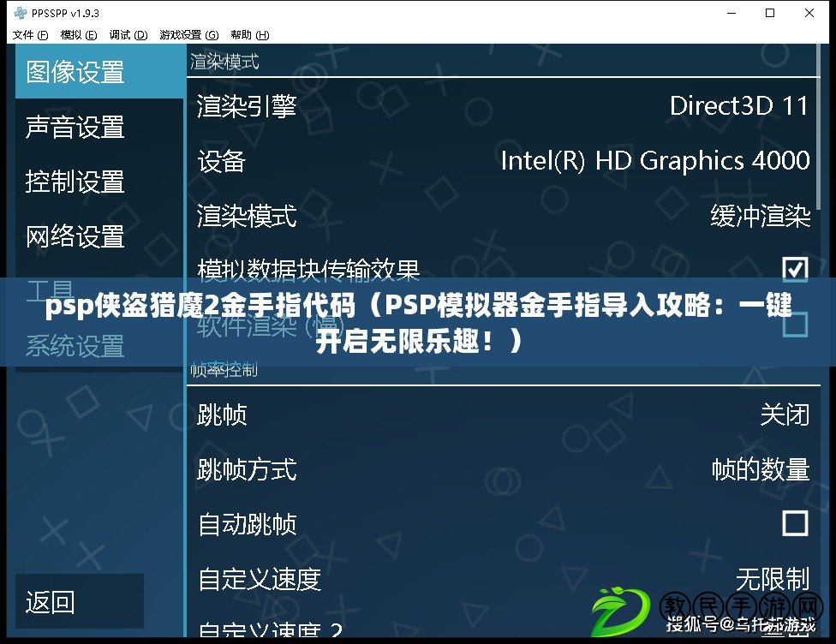Switch to the 控制设置 tab
836x644 pixels.
[x=99, y=182]
